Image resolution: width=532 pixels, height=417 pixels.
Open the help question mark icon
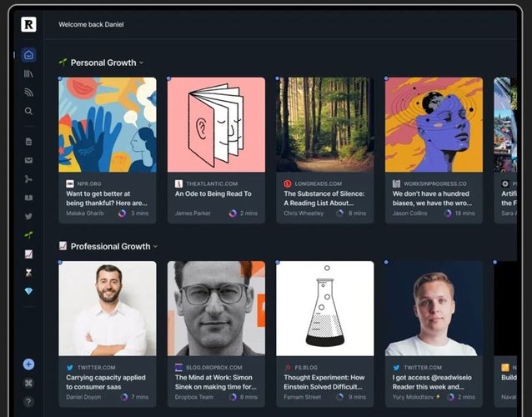point(29,402)
